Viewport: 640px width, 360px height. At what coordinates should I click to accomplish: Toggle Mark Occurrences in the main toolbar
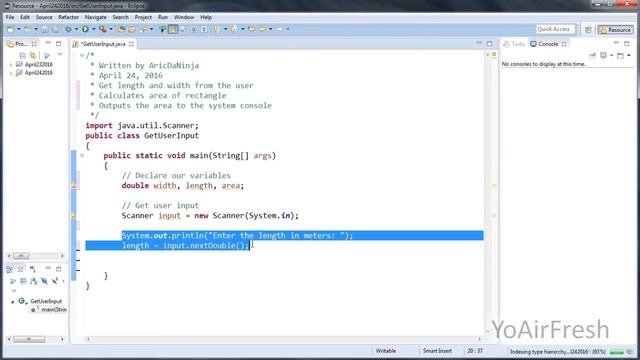[173, 29]
